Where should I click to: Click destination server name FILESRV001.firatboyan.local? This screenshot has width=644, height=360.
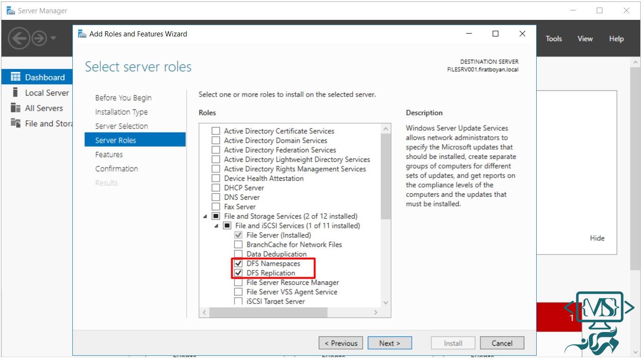point(482,70)
